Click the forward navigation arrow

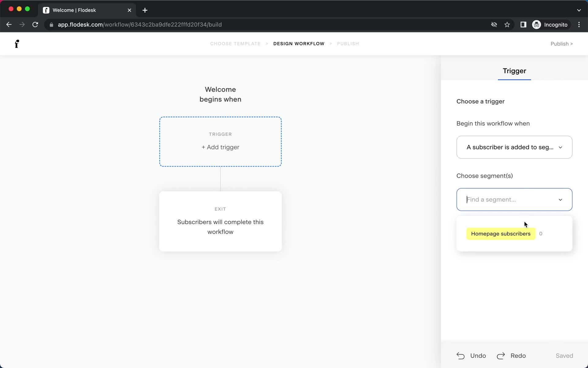(22, 25)
